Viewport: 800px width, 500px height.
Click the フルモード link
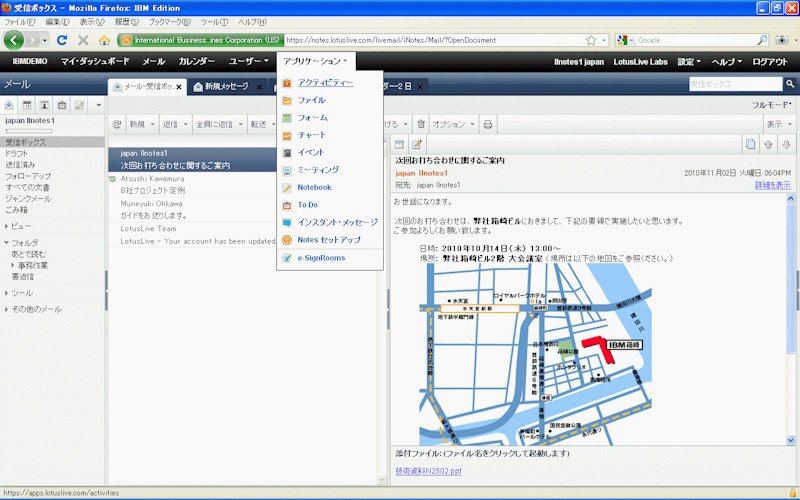tap(771, 105)
